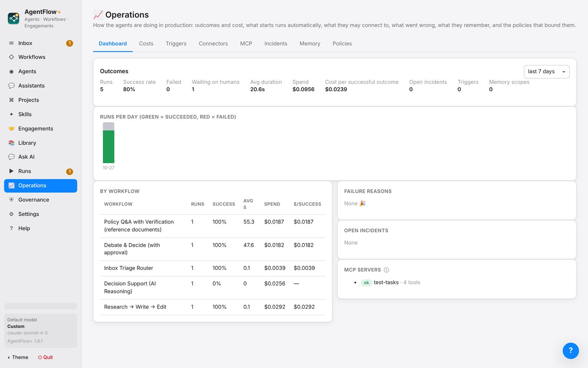The height and width of the screenshot is (368, 588).
Task: Click the 10-27 green runs bar
Action: pyautogui.click(x=109, y=147)
